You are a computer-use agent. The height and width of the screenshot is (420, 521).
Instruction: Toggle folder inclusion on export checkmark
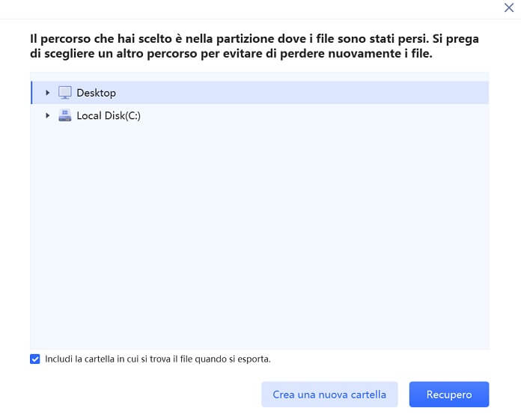point(35,359)
